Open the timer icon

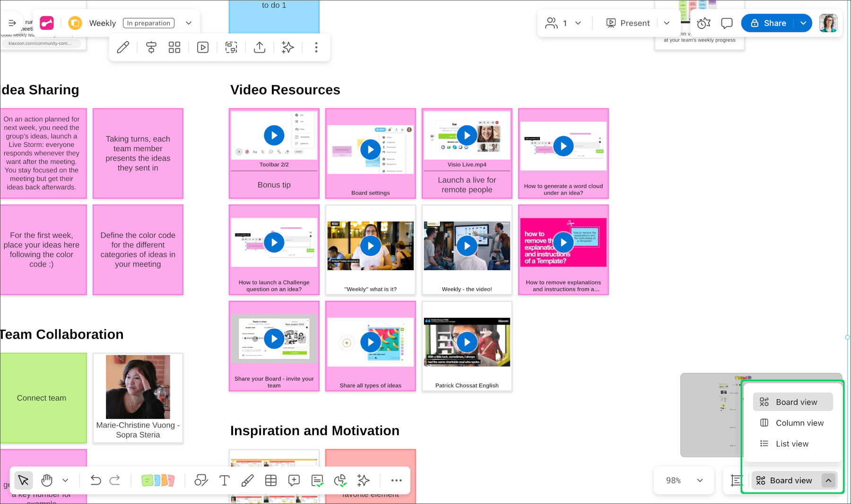(x=703, y=23)
